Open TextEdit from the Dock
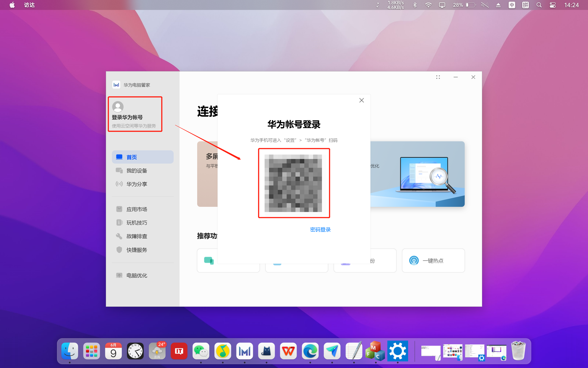Image resolution: width=588 pixels, height=368 pixels. (354, 351)
